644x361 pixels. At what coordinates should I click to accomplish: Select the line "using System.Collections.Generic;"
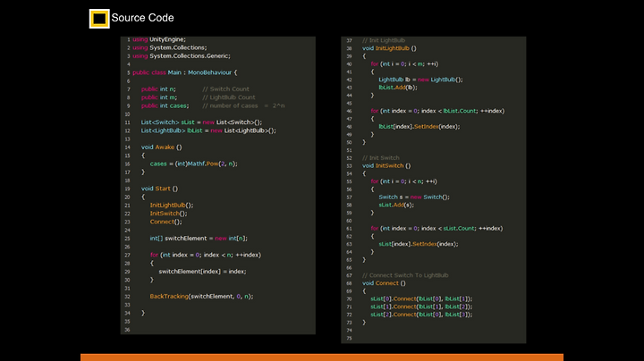(182, 55)
